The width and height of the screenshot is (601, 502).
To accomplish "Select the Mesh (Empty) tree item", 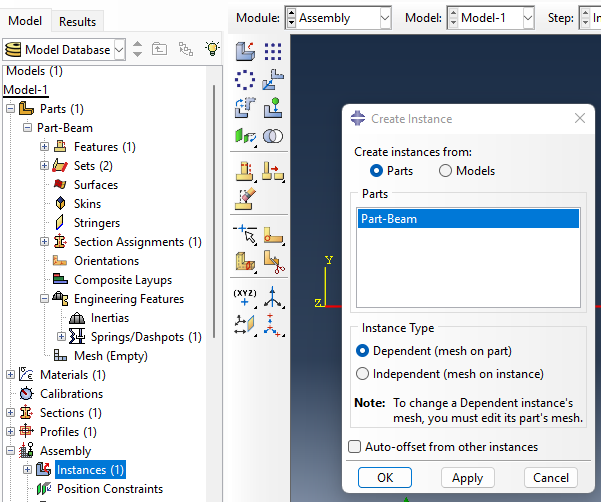I will 110,356.
